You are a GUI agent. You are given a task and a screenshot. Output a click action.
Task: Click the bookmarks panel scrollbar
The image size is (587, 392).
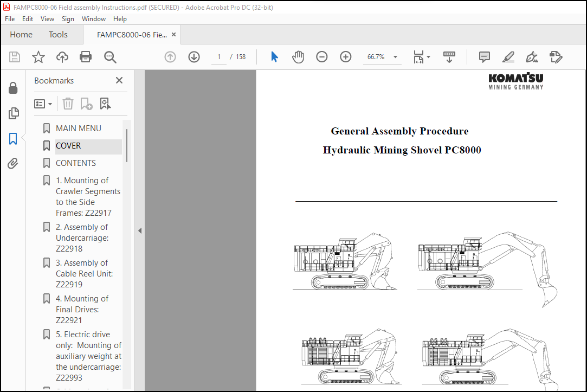[x=127, y=146]
